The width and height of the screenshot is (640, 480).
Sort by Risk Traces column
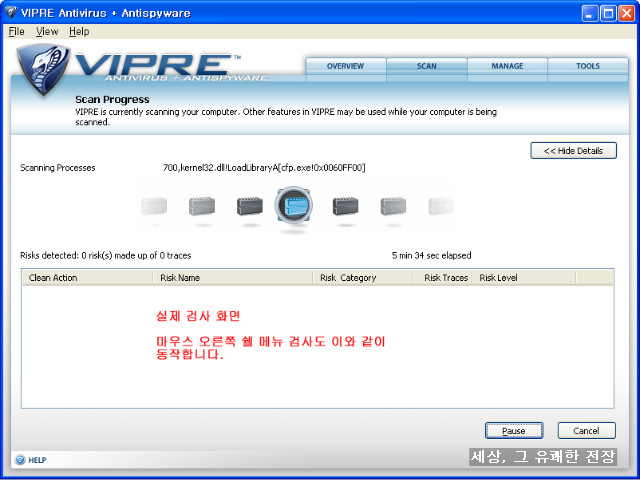(442, 278)
